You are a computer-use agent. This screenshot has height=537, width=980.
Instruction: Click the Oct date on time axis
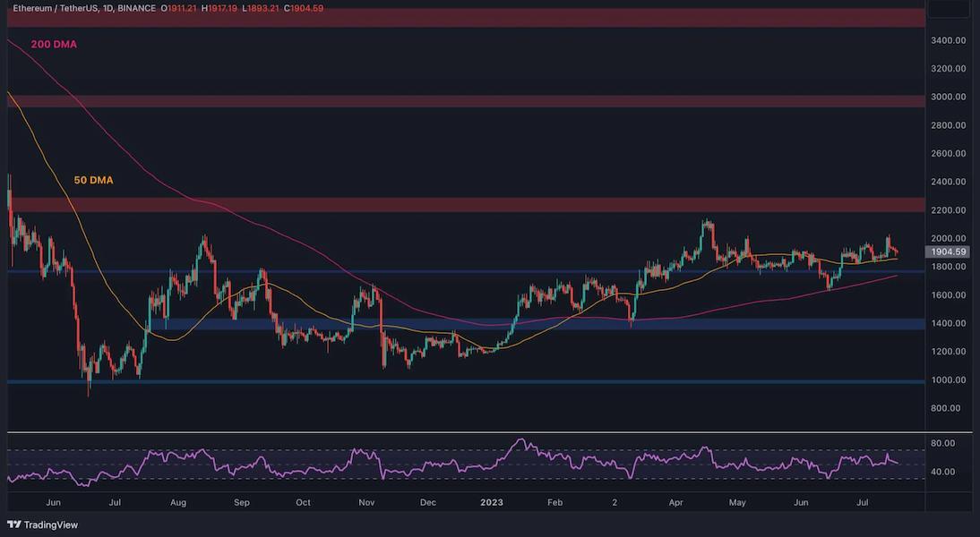[303, 502]
